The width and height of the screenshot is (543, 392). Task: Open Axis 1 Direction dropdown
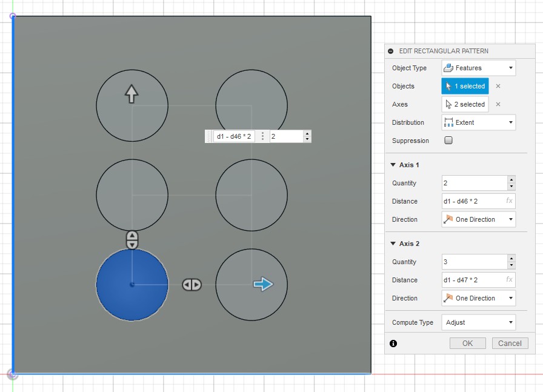[x=478, y=219]
